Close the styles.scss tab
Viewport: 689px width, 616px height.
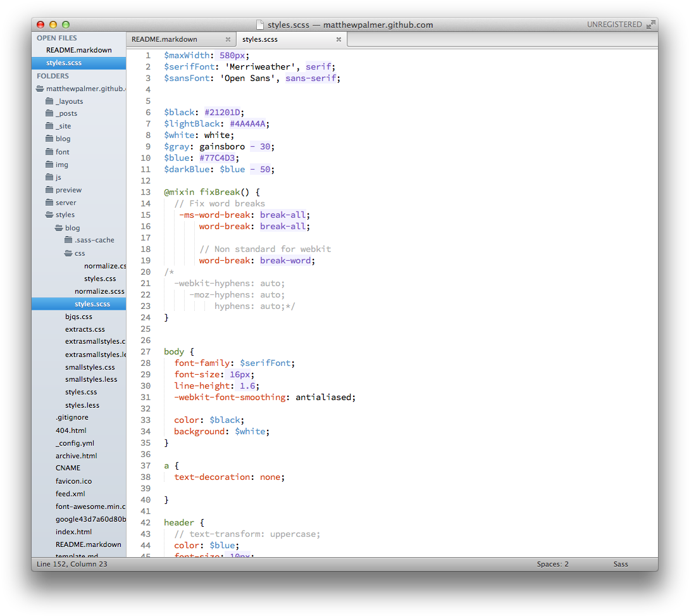click(x=338, y=39)
